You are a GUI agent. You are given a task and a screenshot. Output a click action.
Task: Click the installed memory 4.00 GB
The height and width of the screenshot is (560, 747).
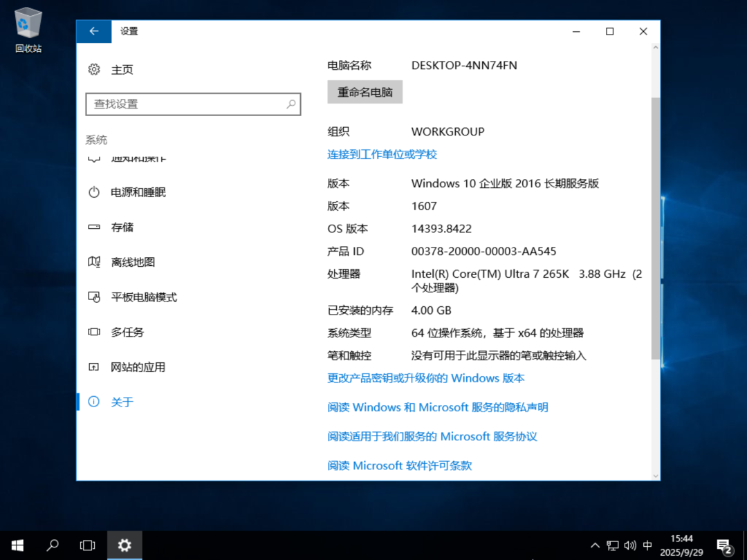click(431, 310)
